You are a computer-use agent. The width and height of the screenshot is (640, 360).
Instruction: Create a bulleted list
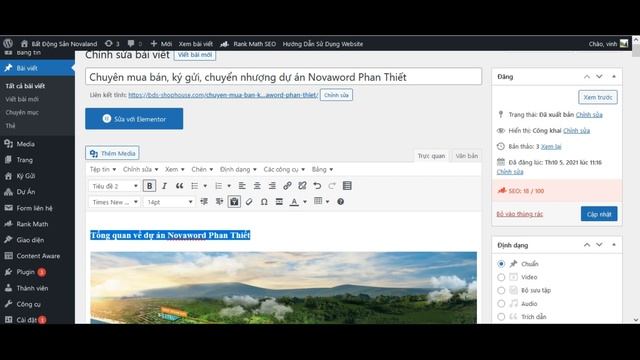(x=195, y=186)
